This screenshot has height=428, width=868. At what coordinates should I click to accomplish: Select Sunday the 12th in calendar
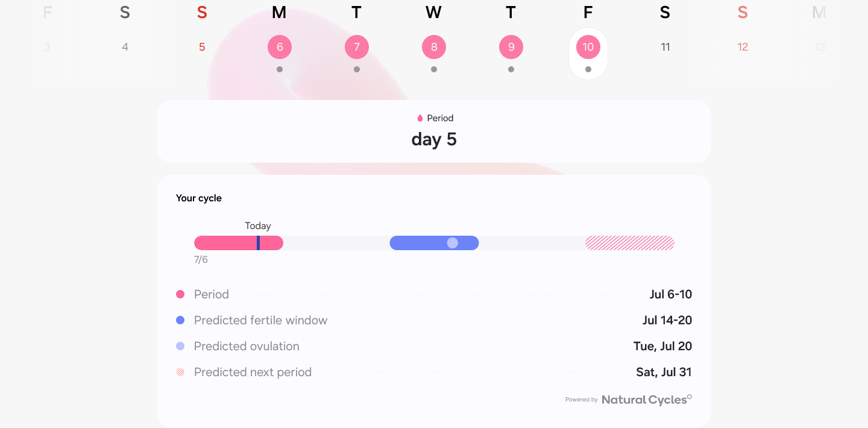[743, 47]
